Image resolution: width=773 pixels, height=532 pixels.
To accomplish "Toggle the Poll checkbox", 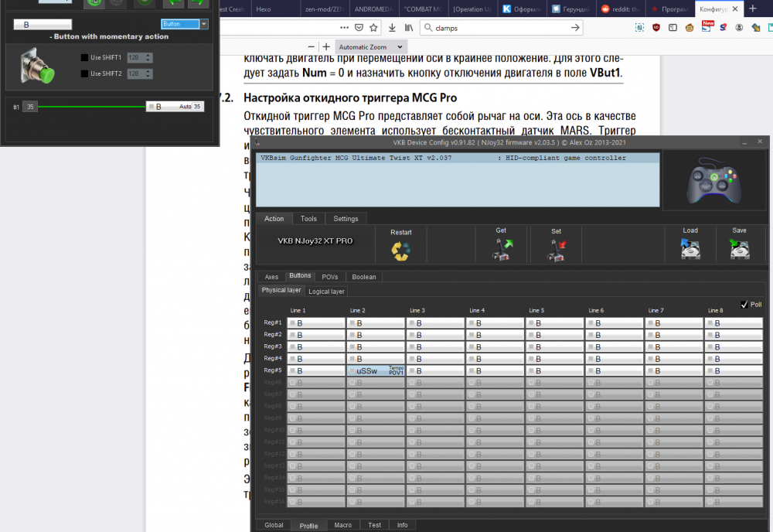I will (x=744, y=305).
